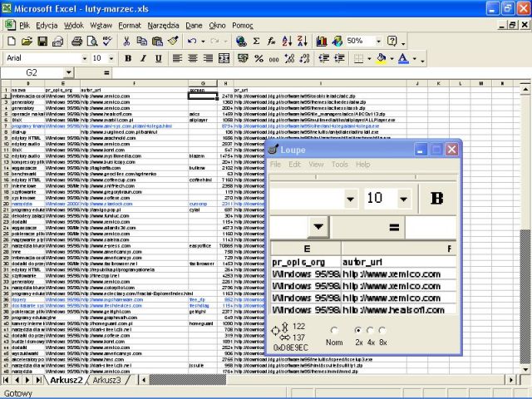The height and width of the screenshot is (399, 532).
Task: Open the Office Assistant help icon
Action: coord(392,41)
